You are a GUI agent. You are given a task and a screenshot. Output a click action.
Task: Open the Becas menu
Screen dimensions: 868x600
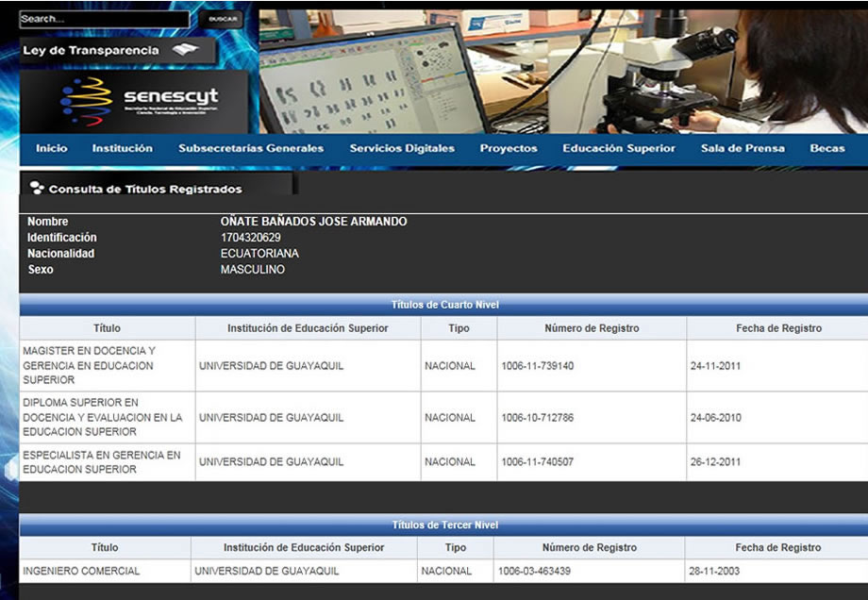point(827,148)
